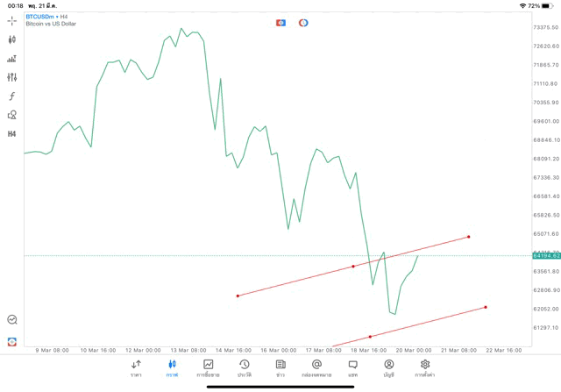Open the indicators list (f icon)
The image size is (561, 392).
(12, 96)
